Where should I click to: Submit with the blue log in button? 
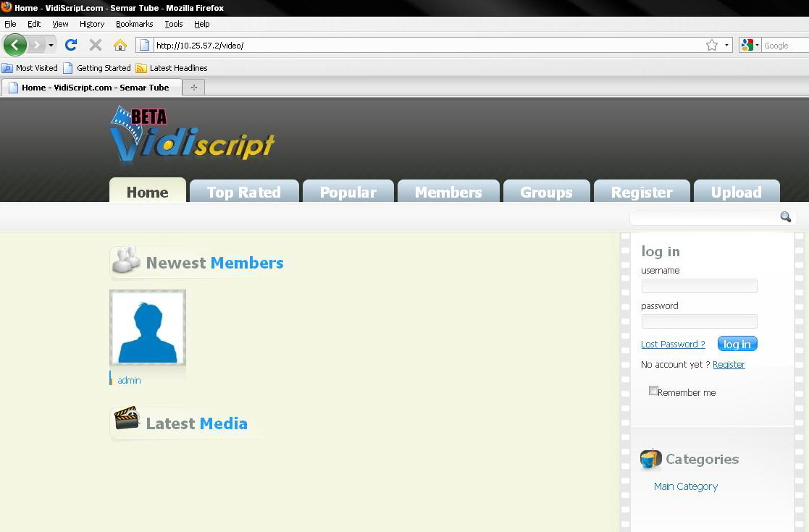(x=737, y=344)
